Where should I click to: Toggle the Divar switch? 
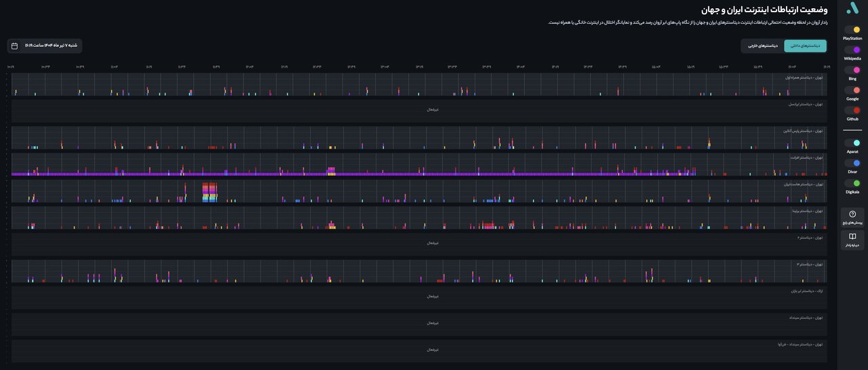852,163
